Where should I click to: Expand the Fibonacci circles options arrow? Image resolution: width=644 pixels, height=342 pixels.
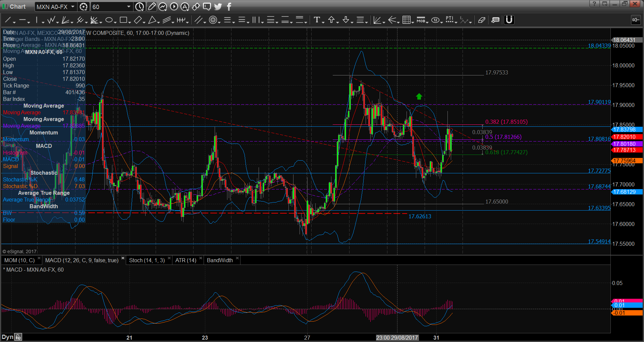(x=219, y=22)
